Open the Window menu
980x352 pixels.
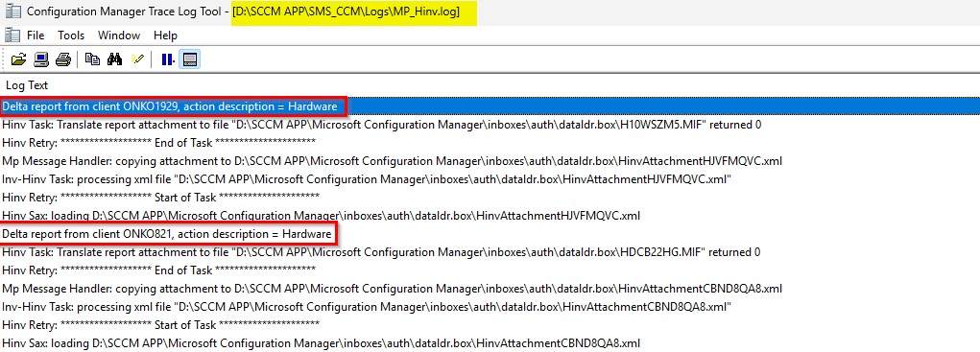(x=119, y=35)
